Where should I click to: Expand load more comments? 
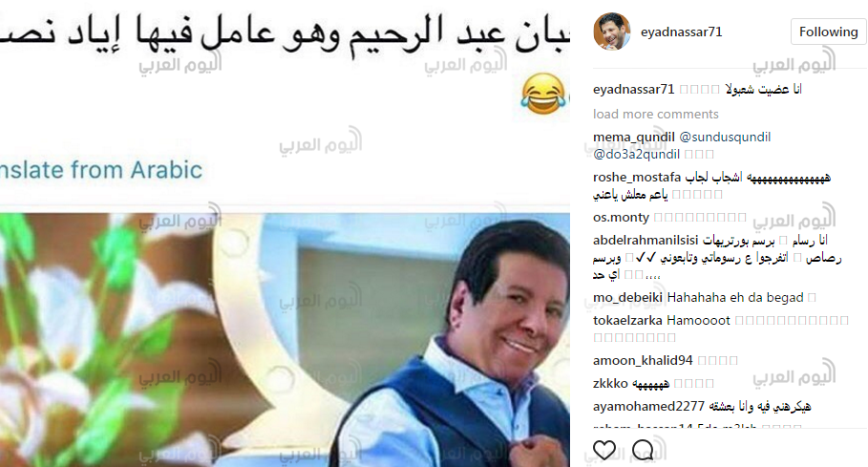coord(655,114)
